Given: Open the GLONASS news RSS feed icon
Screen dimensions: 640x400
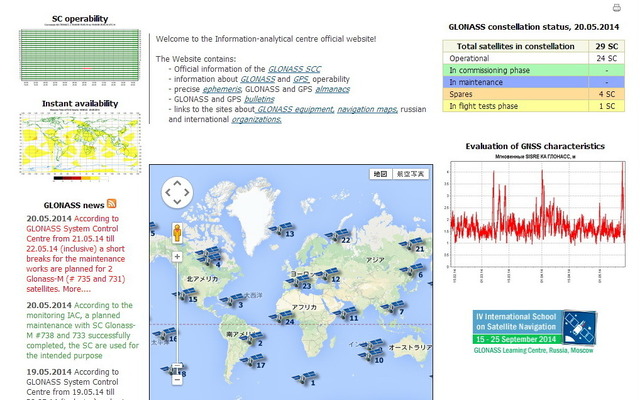Looking at the screenshot, I should [111, 203].
